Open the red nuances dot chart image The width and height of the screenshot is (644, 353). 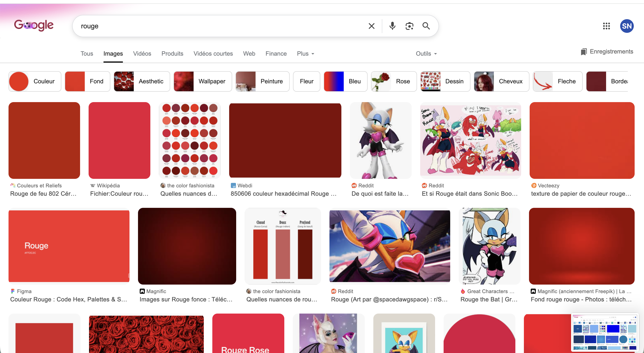tap(190, 140)
